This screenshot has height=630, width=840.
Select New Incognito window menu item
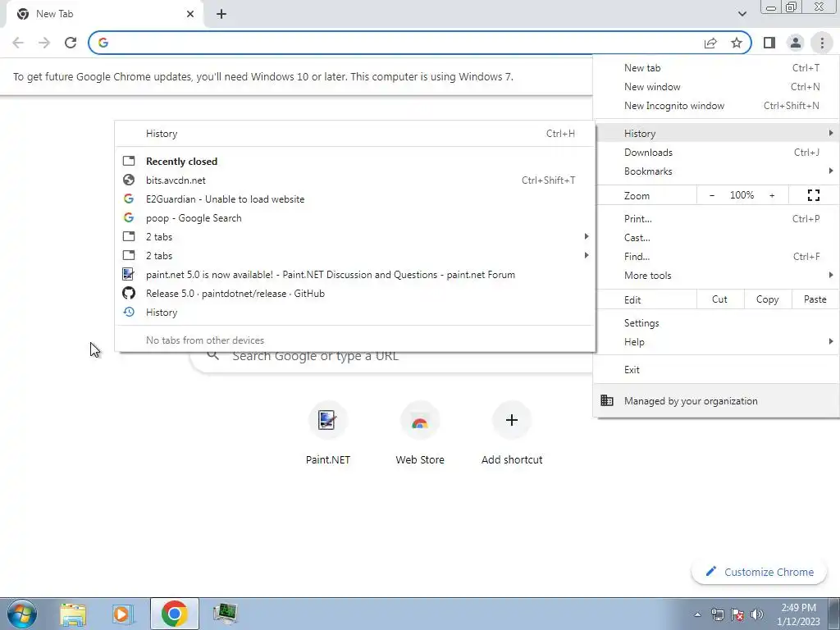pos(716,106)
